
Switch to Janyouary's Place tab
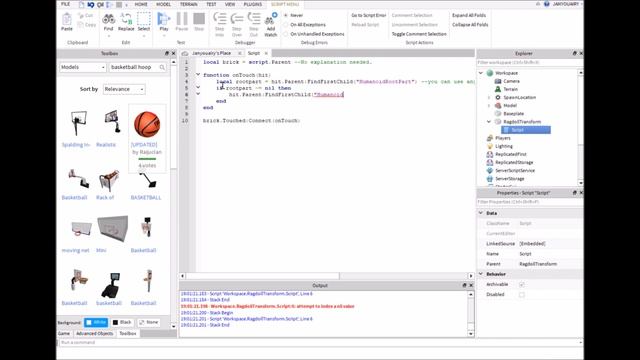pyautogui.click(x=212, y=53)
